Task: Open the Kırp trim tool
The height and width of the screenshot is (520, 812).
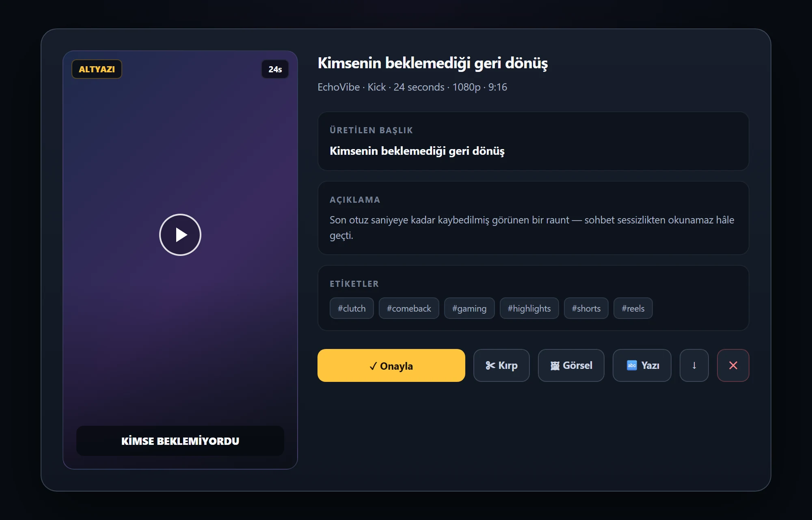Action: click(x=501, y=365)
